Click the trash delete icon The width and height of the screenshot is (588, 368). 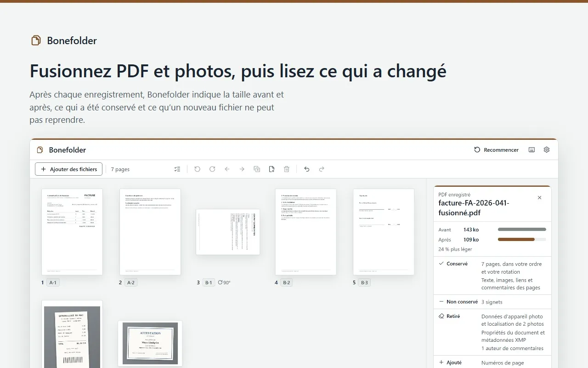tap(287, 169)
